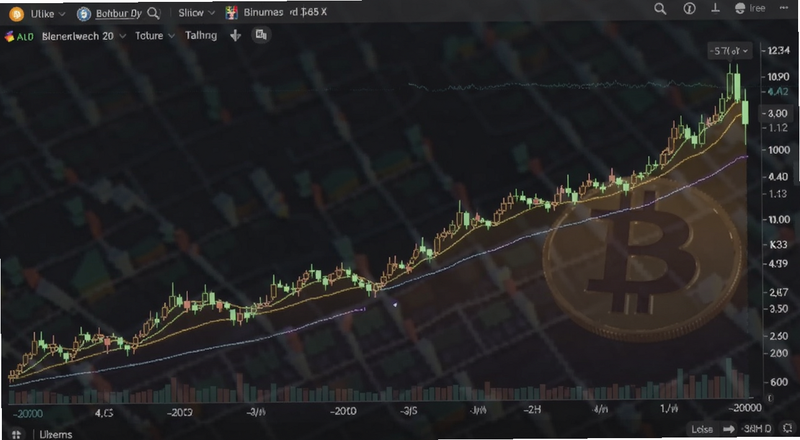Click the downward arrow toolbar icon
The height and width of the screenshot is (440, 800).
point(235,35)
